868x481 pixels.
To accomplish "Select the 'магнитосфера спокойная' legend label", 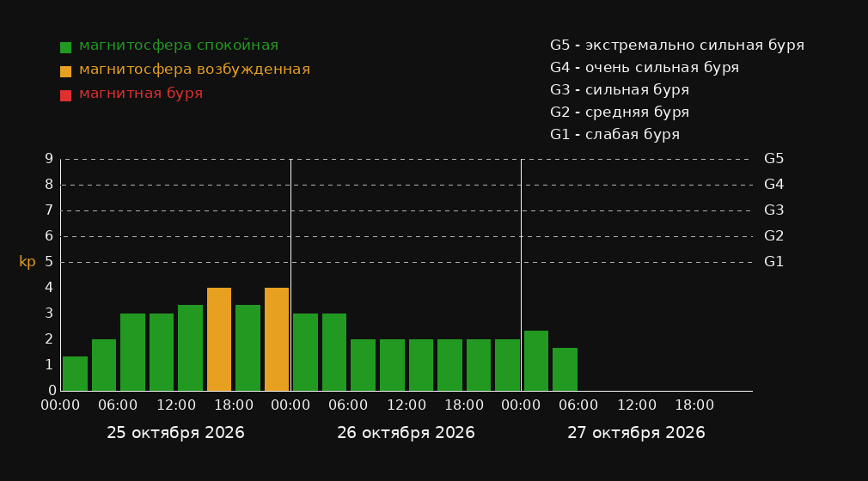I will tap(179, 46).
